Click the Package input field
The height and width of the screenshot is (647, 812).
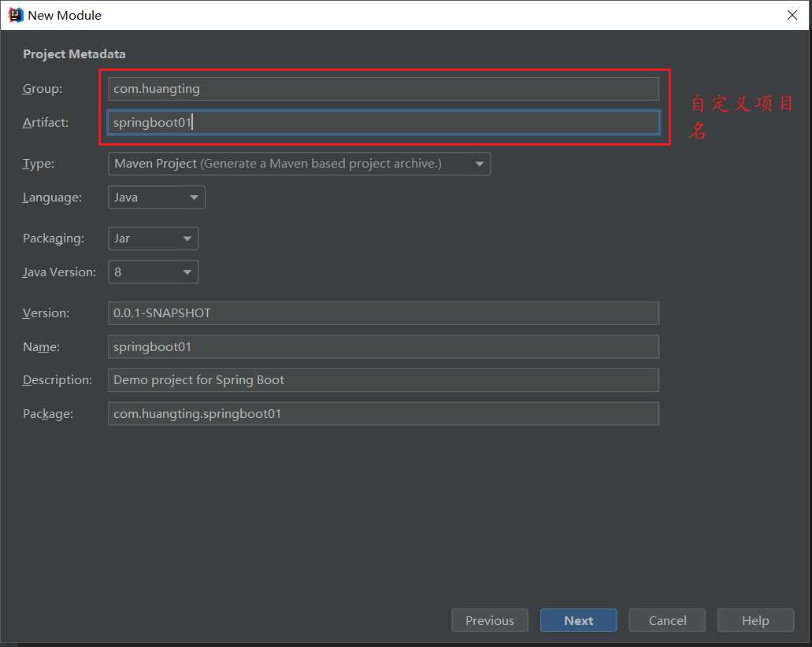tap(383, 414)
